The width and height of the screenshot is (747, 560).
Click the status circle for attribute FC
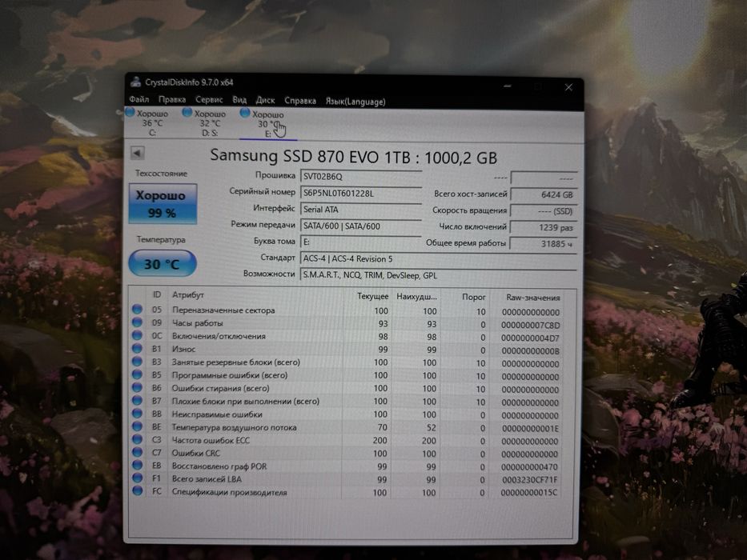point(137,490)
